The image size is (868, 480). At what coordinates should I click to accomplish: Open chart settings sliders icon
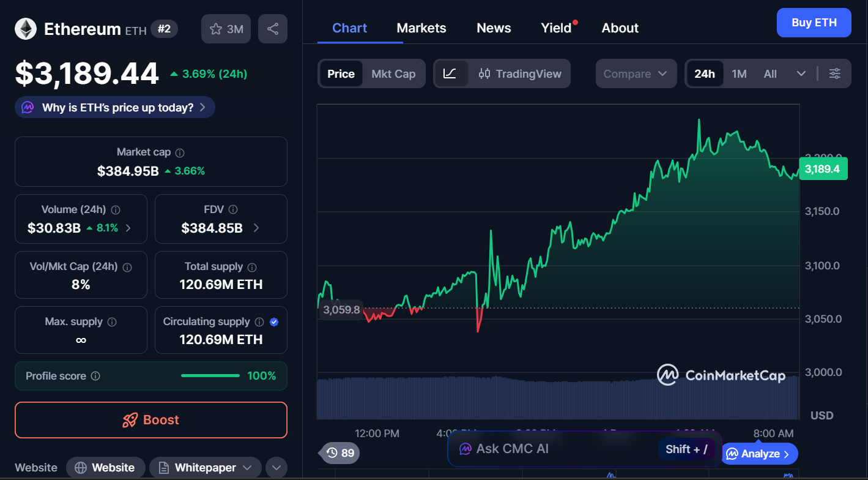pos(834,73)
